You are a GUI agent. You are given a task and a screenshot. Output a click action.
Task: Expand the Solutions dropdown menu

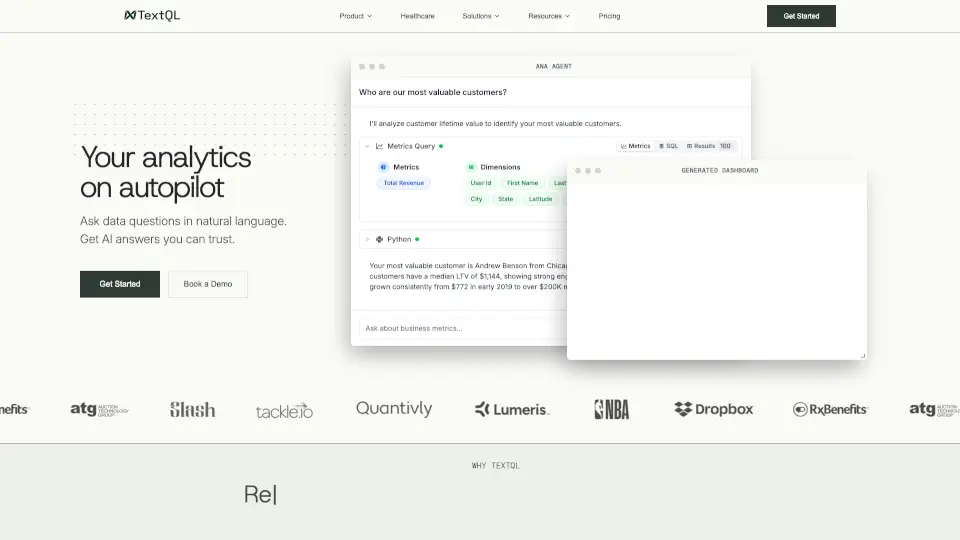481,16
